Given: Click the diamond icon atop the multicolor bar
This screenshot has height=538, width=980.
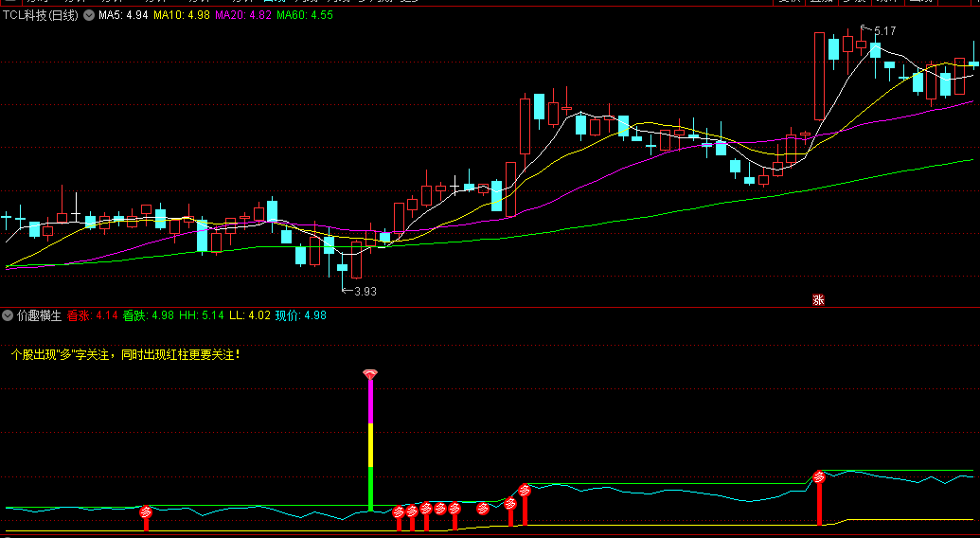Looking at the screenshot, I should pos(370,374).
